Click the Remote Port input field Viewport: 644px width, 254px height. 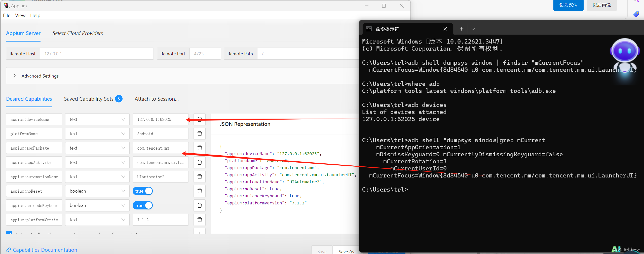point(205,54)
